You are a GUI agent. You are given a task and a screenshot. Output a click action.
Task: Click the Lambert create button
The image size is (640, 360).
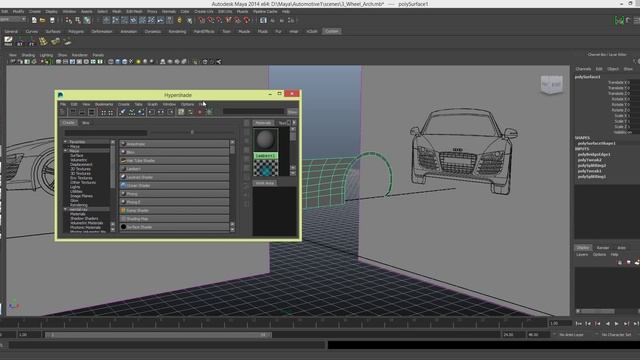[174, 169]
